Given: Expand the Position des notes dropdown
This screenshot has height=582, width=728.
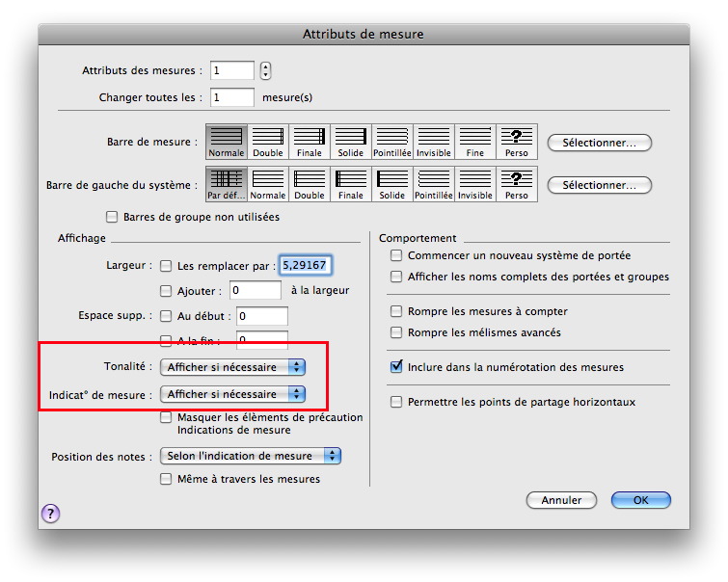Looking at the screenshot, I should point(251,456).
